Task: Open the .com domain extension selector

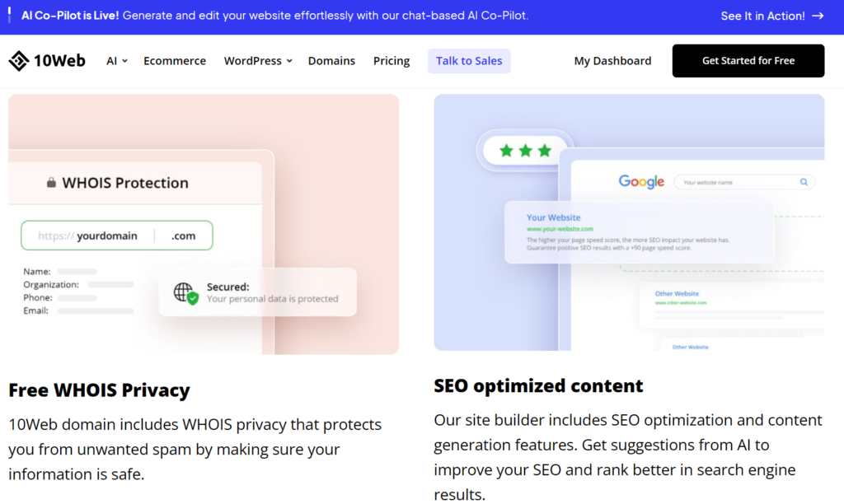Action: (x=184, y=236)
